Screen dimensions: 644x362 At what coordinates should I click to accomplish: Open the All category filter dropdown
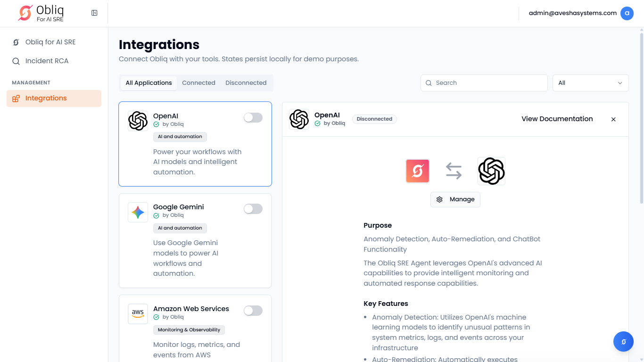pyautogui.click(x=590, y=83)
